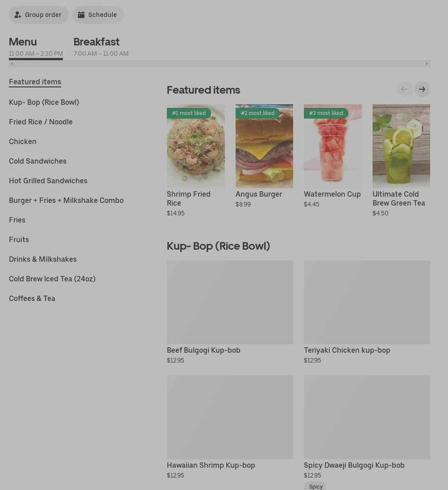Screen dimensions: 448x490
Task: Go to Fried Rice / Noodle section
Action: (x=41, y=122)
